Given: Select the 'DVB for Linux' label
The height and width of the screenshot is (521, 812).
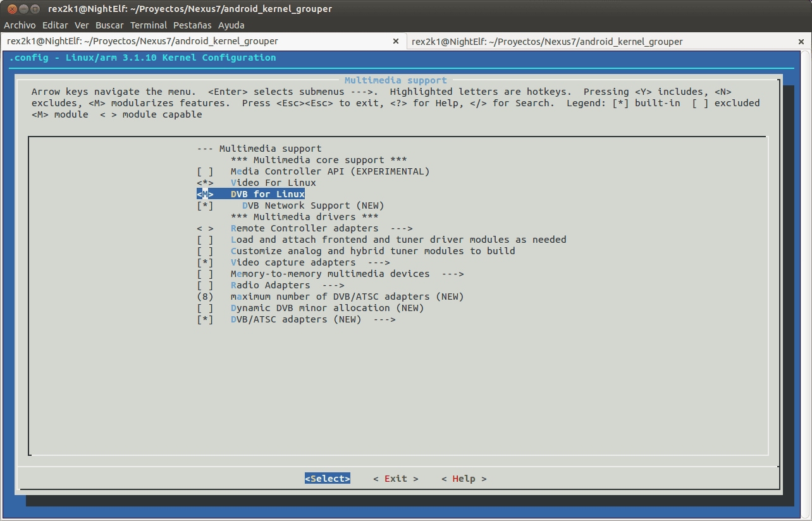Looking at the screenshot, I should tap(268, 194).
